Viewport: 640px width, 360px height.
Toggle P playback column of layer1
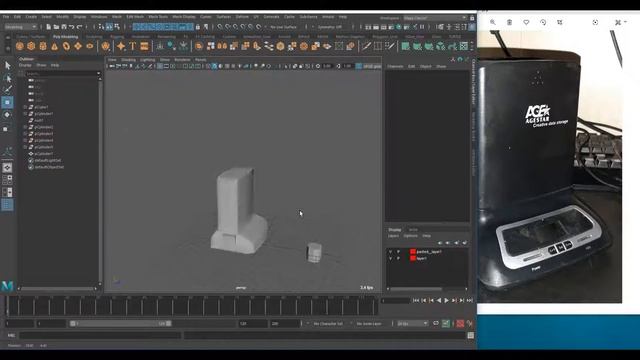click(x=398, y=258)
